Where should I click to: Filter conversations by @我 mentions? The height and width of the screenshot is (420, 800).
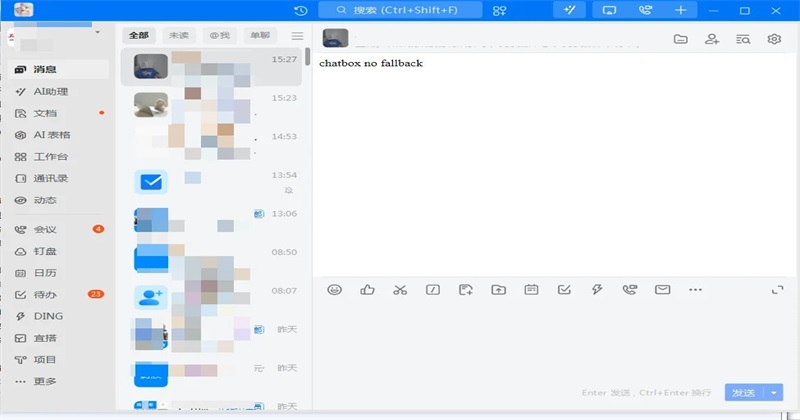click(x=220, y=35)
